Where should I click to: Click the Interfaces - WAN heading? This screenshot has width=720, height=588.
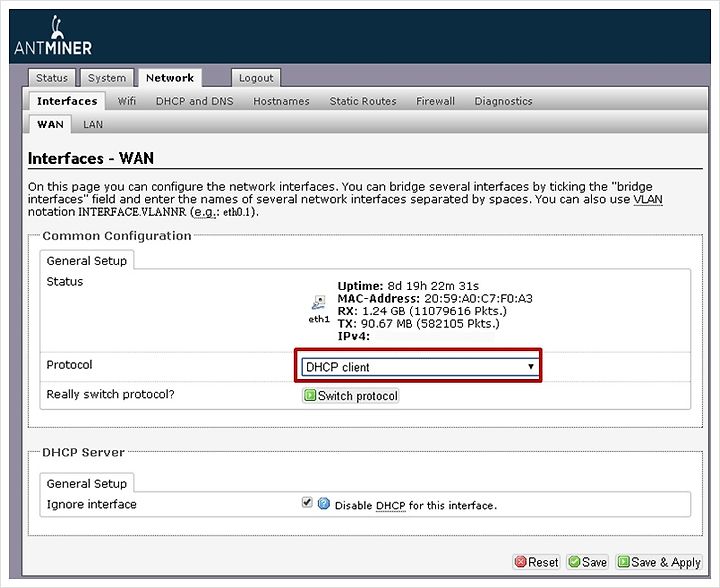[x=91, y=158]
